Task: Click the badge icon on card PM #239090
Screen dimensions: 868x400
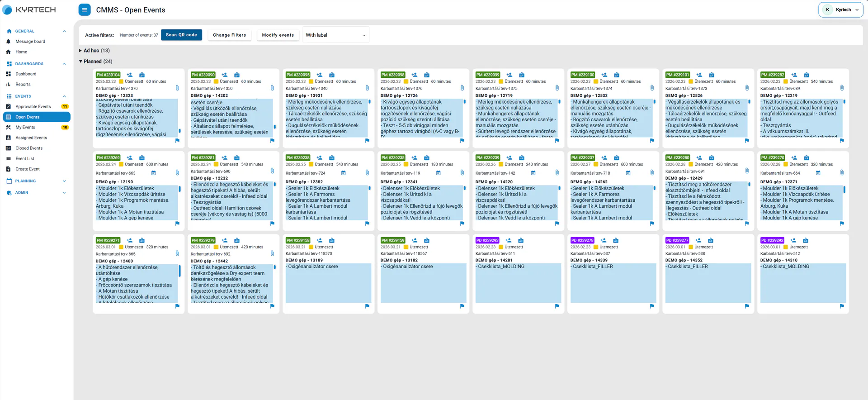Action: [x=237, y=75]
